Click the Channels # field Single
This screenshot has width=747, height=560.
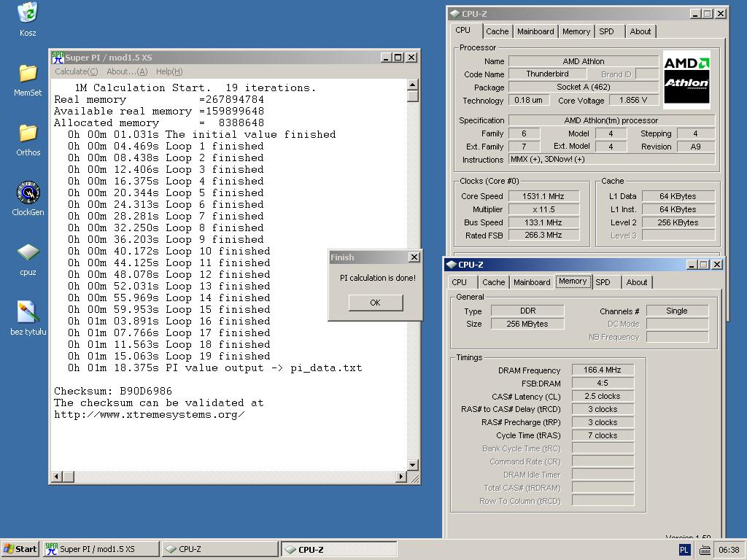coord(677,311)
